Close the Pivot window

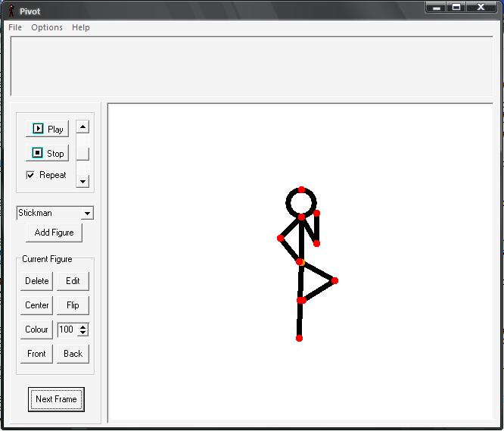tap(481, 7)
